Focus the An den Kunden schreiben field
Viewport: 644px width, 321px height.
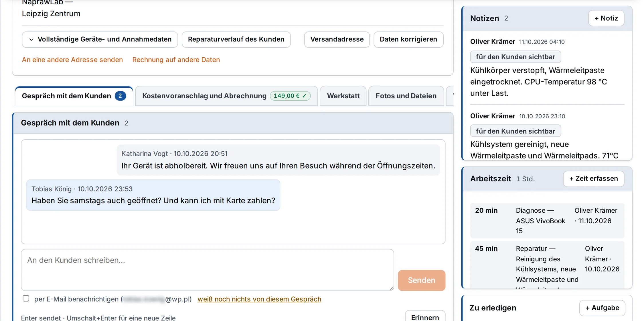tap(207, 270)
